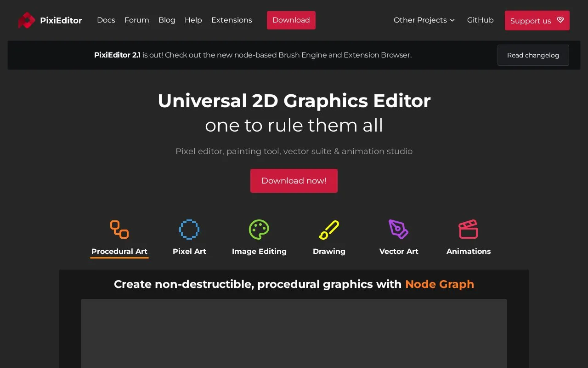This screenshot has height=368, width=588.
Task: Open the Help link
Action: pyautogui.click(x=193, y=20)
